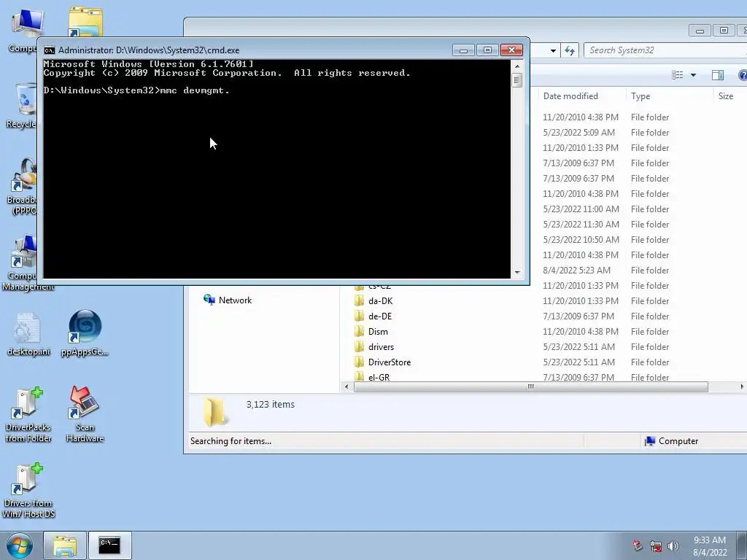Image resolution: width=747 pixels, height=560 pixels.
Task: Select the de-DE folder row
Action: pos(543,316)
